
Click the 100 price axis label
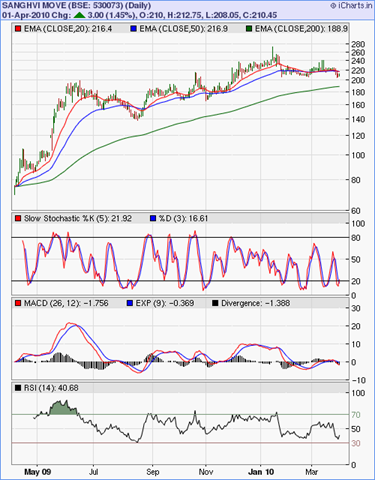(358, 155)
